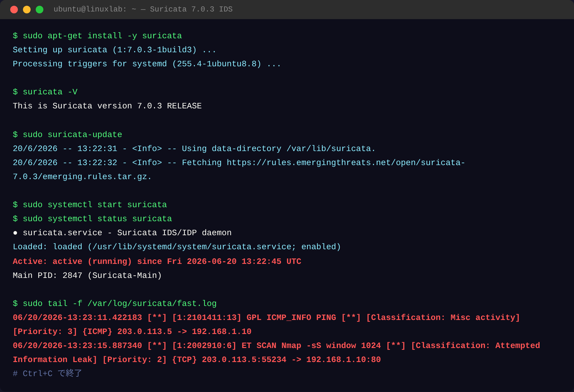Select the 'ET SCAN Nmap -sS window 1024' alert
Screen dimensions: 574x392
[276, 345]
